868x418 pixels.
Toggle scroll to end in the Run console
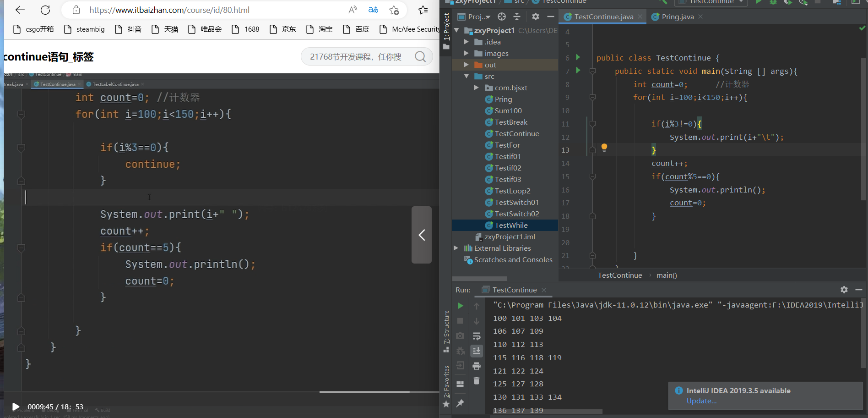[x=477, y=351]
